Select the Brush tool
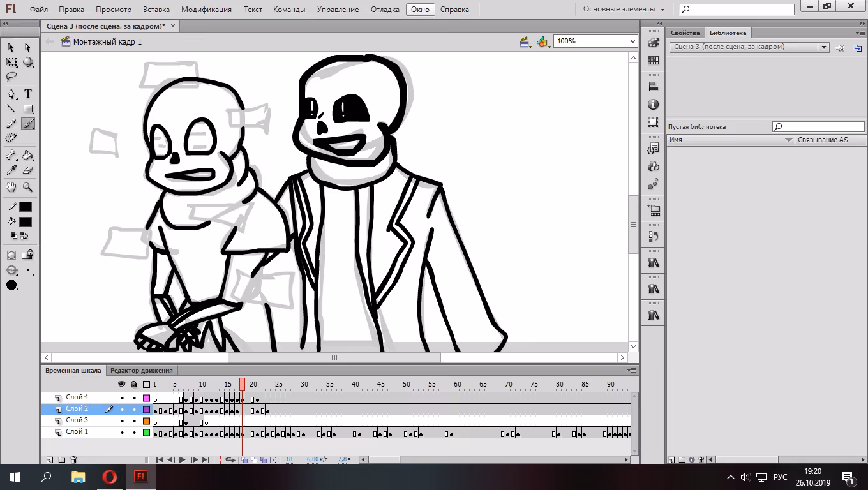Image resolution: width=868 pixels, height=490 pixels. 28,123
